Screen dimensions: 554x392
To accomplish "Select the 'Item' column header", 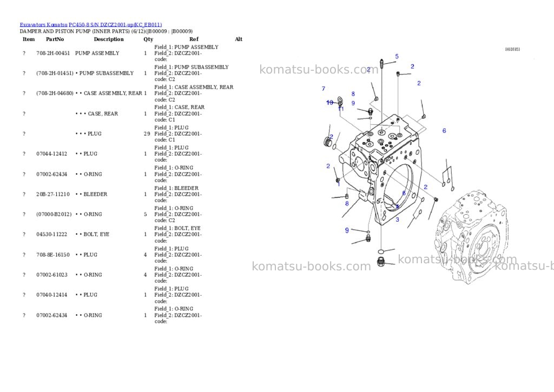I will (29, 39).
